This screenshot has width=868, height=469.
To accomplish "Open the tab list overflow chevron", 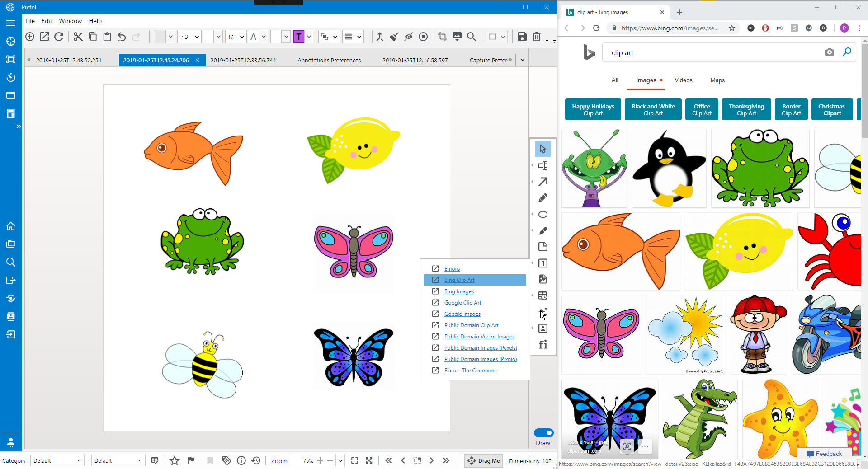I will [x=523, y=60].
